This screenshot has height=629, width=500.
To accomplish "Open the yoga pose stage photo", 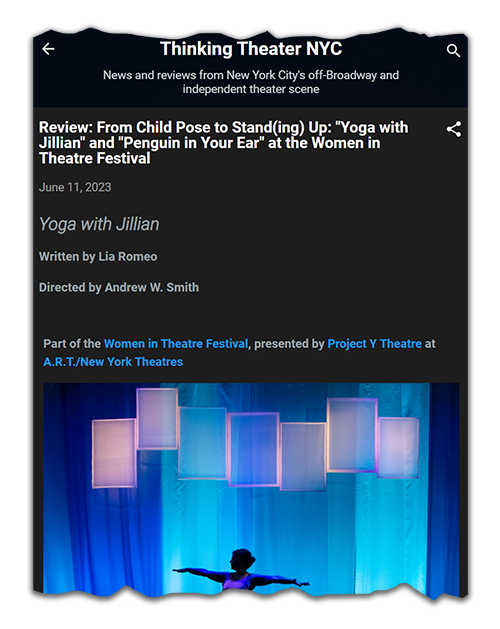I will point(251,489).
